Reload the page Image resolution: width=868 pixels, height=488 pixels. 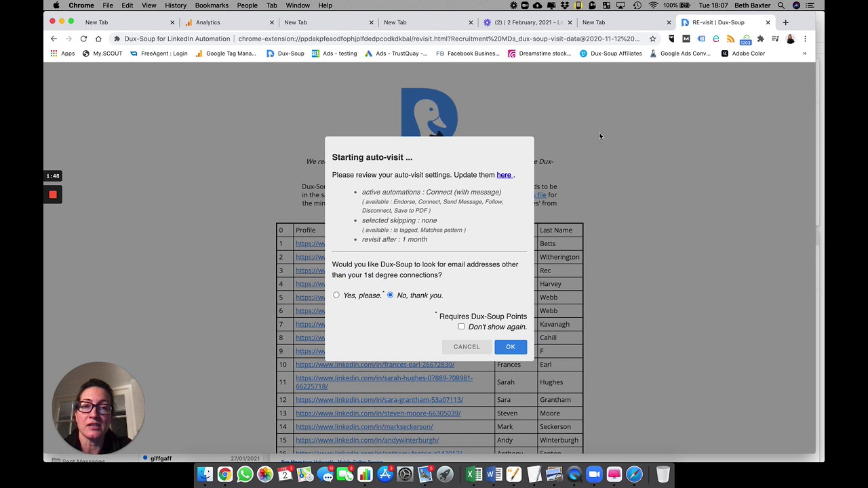(83, 39)
